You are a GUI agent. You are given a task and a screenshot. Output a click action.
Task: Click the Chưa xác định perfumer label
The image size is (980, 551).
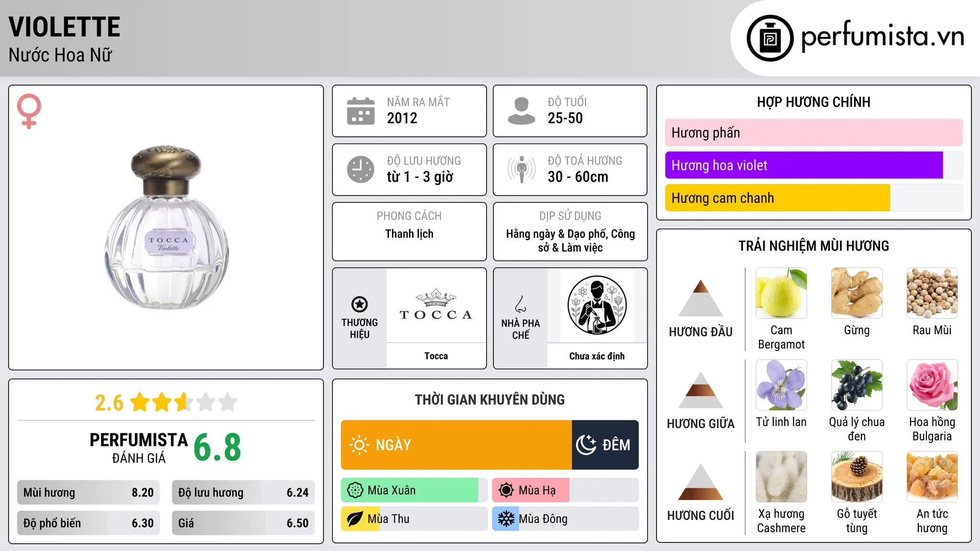click(597, 356)
